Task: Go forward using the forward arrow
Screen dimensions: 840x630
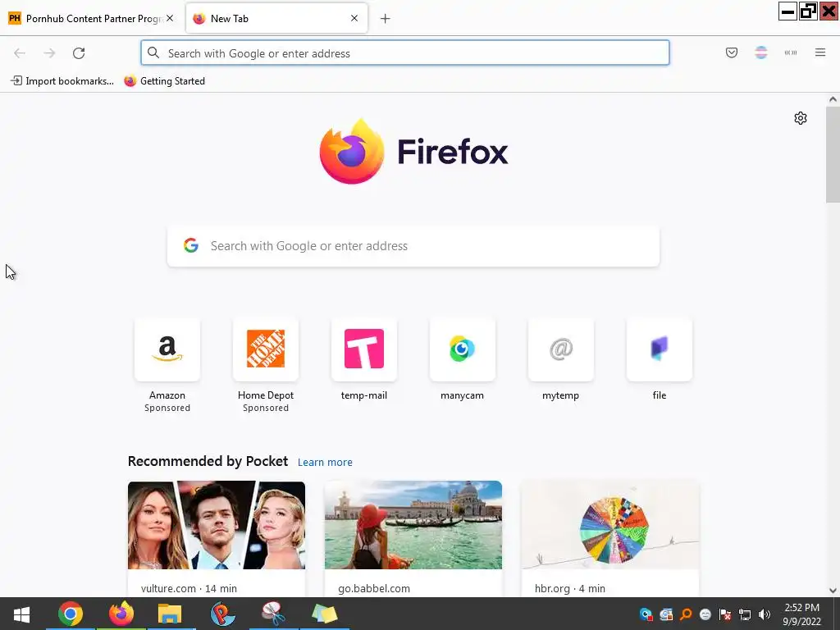Action: 49,53
